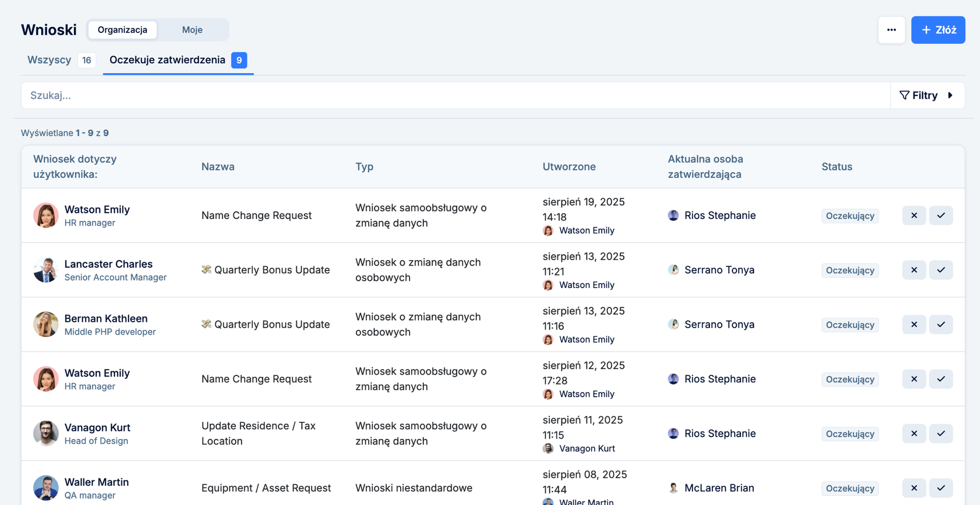The image size is (980, 505).
Task: Reject Watson Emily's August 12 request
Action: (914, 379)
